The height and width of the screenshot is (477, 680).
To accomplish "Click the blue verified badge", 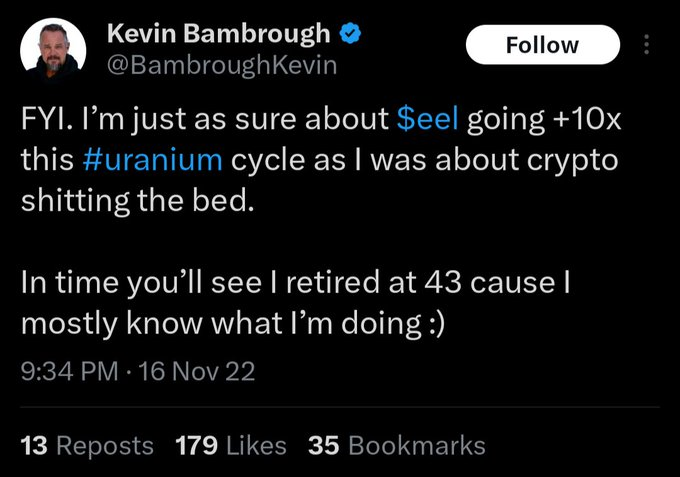I will coord(349,33).
